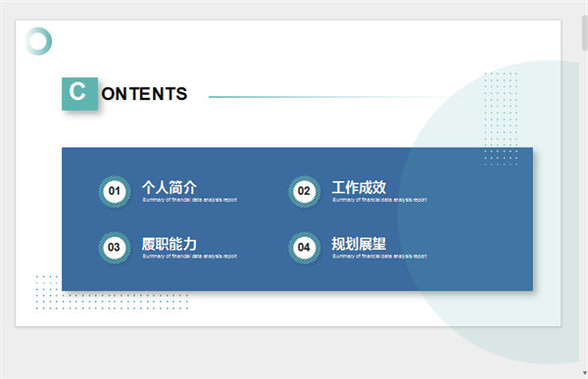Select the 个人简介 heading text
The image size is (588, 379).
(170, 187)
